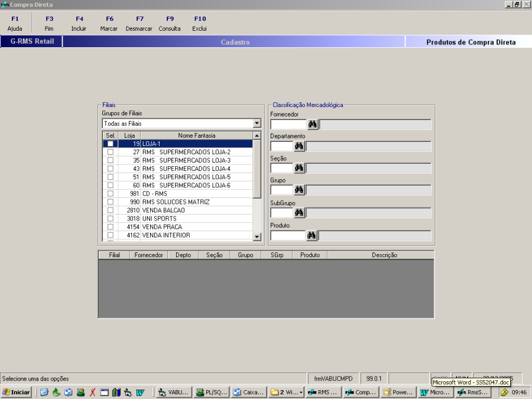Screen dimensions: 532x399
Task: Focus the Departamento code input field
Action: pos(281,146)
